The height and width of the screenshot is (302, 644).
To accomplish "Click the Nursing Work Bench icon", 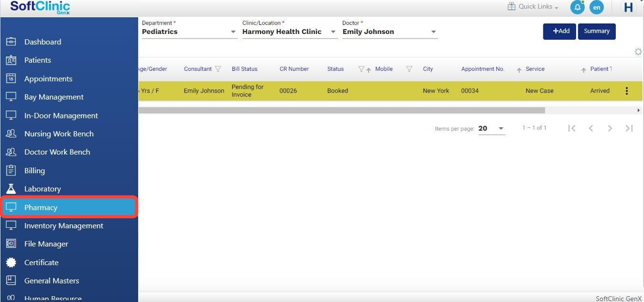I will pyautogui.click(x=11, y=133).
